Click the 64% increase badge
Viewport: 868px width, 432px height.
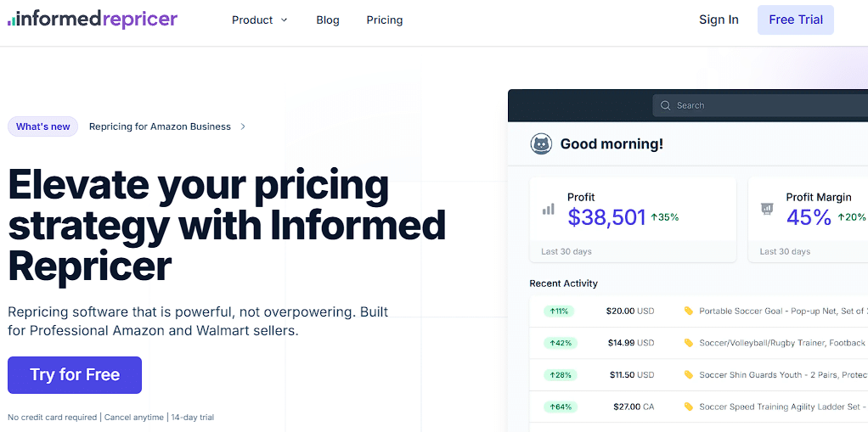[561, 407]
